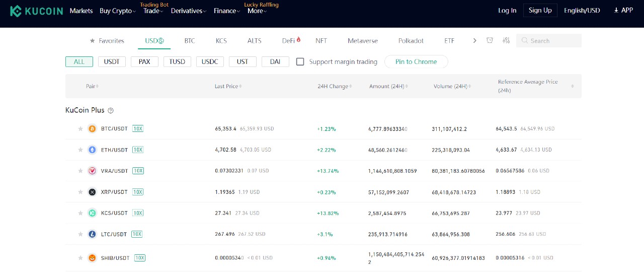Focus the Search input field
The image size is (644, 272).
(549, 41)
